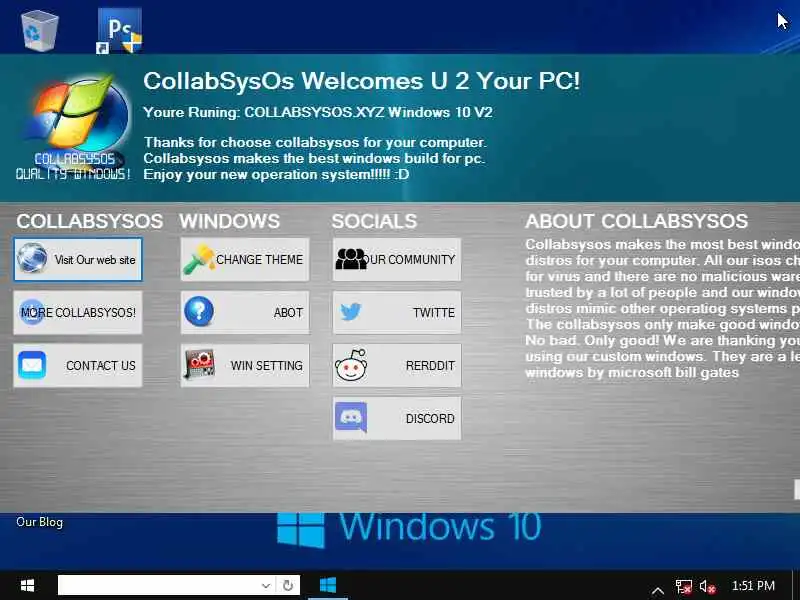
Task: Open the Photoshop desktop shortcut
Action: (119, 31)
